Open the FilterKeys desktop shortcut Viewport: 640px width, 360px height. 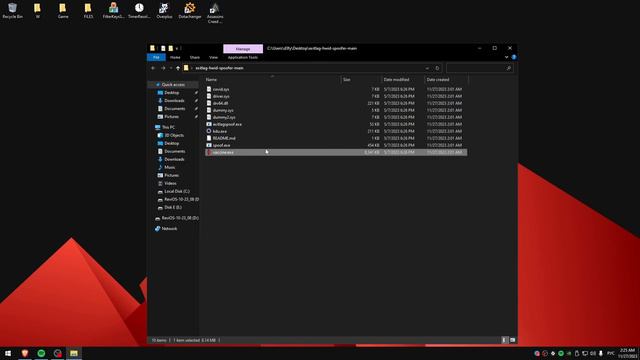click(x=113, y=11)
